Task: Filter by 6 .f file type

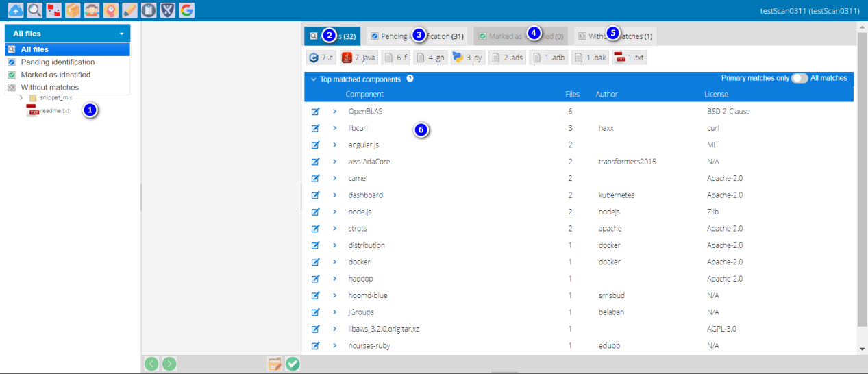Action: (x=396, y=58)
